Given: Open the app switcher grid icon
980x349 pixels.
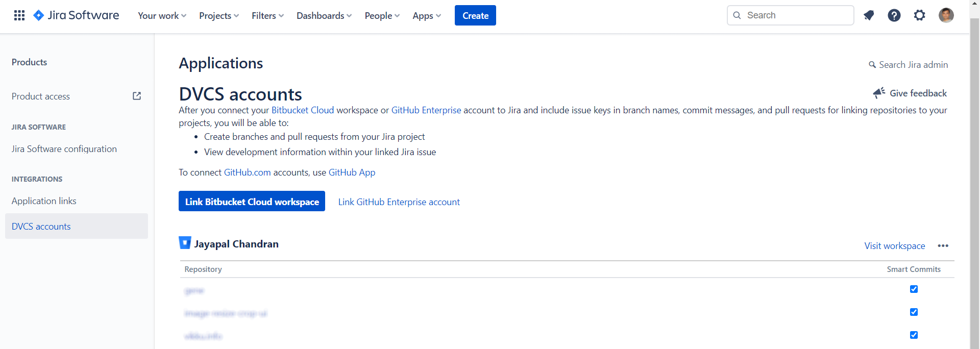Looking at the screenshot, I should [x=19, y=15].
